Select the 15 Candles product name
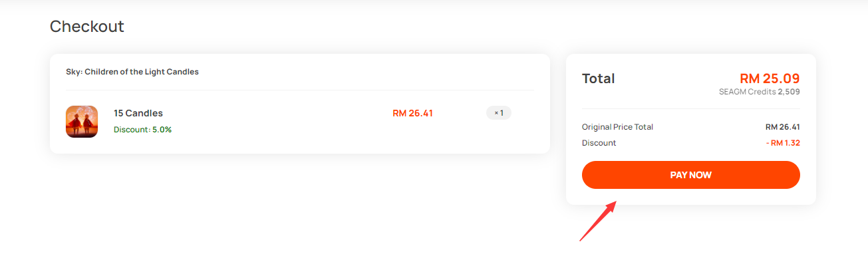Viewport: 868px width, 272px height. pyautogui.click(x=138, y=113)
